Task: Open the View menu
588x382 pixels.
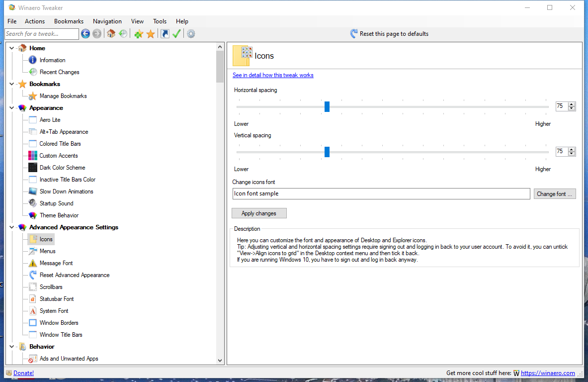Action: (137, 21)
